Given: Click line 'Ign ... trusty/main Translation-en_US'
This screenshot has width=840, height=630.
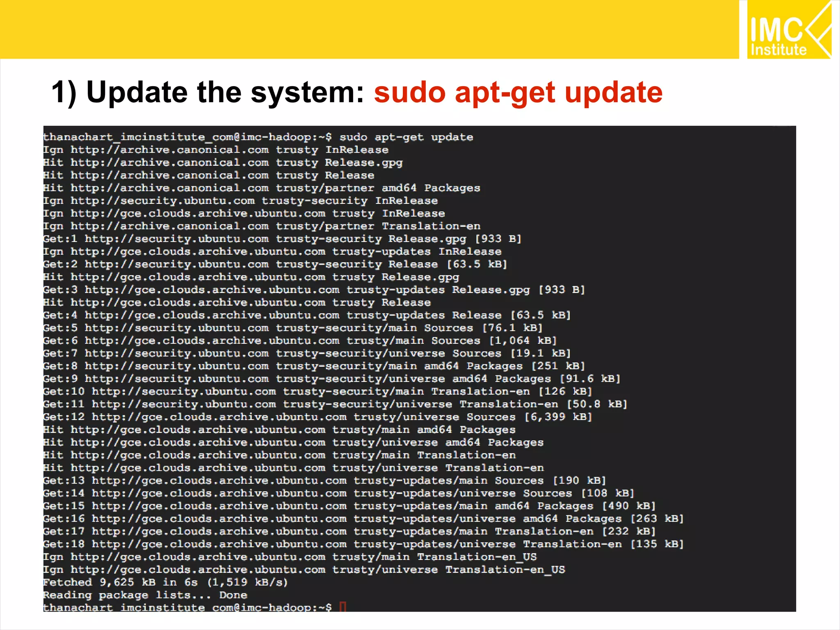Looking at the screenshot, I should point(290,557).
